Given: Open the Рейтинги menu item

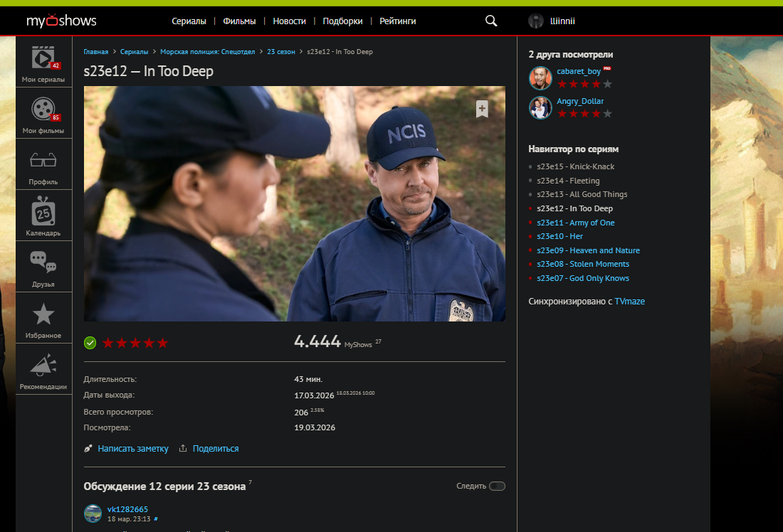Looking at the screenshot, I should click(x=397, y=21).
